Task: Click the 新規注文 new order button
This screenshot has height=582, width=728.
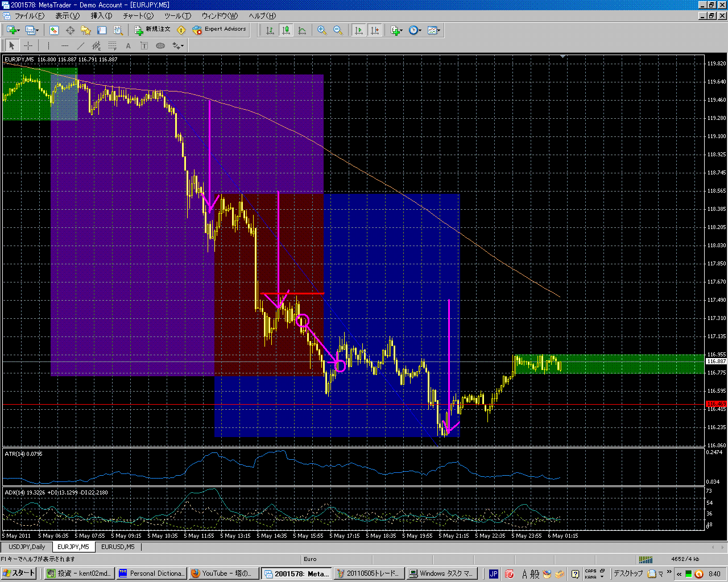Action: pyautogui.click(x=152, y=30)
